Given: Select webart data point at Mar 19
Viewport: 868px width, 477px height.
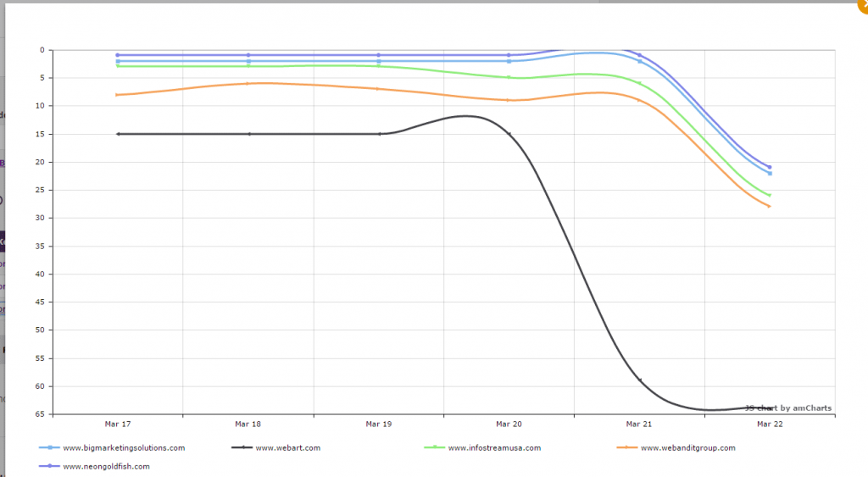Looking at the screenshot, I should coord(379,134).
